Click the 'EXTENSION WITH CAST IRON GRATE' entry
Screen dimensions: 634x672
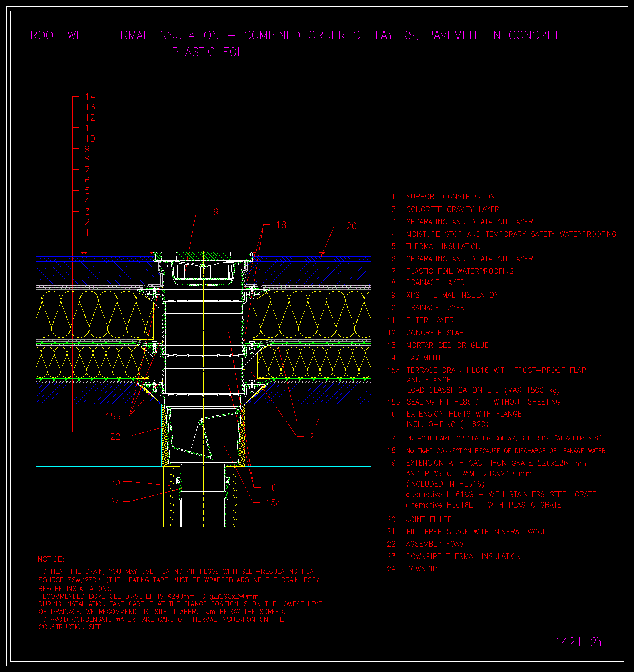click(496, 463)
